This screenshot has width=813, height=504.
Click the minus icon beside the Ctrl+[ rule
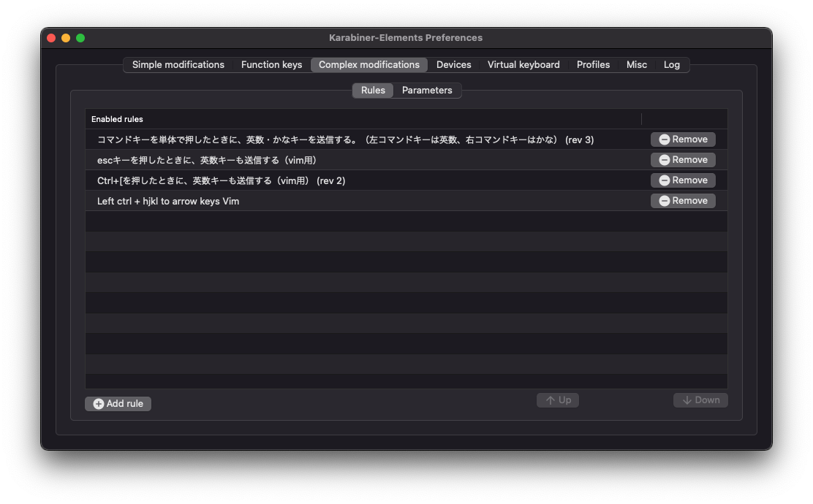(x=664, y=180)
